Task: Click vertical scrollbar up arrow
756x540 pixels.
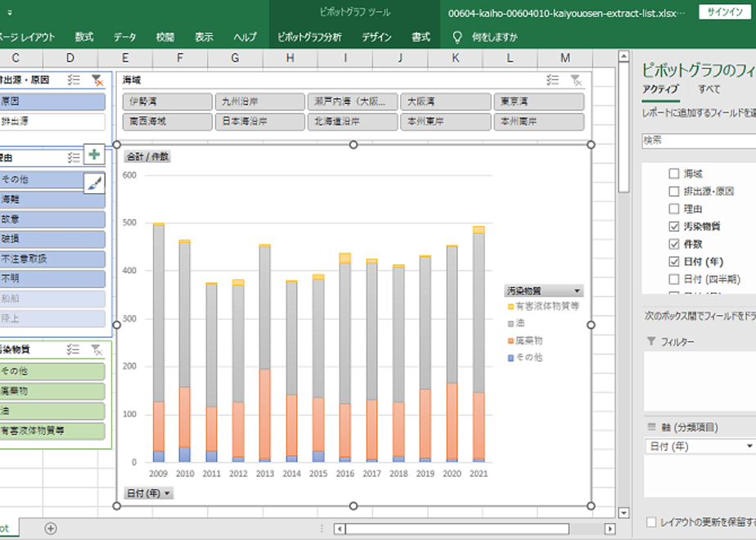Action: point(623,56)
